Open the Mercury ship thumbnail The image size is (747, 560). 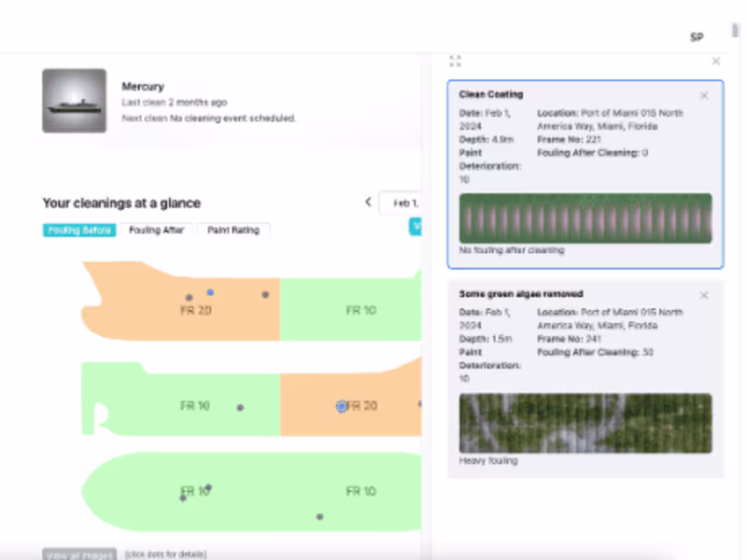coord(75,101)
